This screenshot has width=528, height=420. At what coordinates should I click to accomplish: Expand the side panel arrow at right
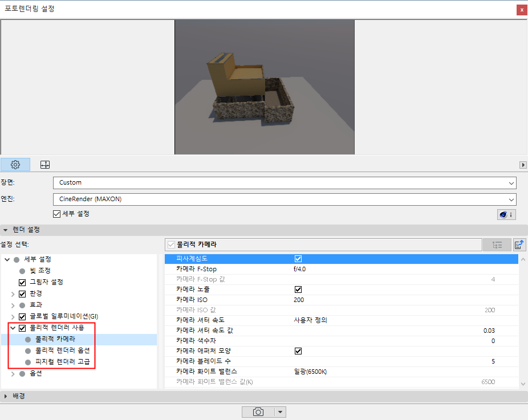(523, 165)
